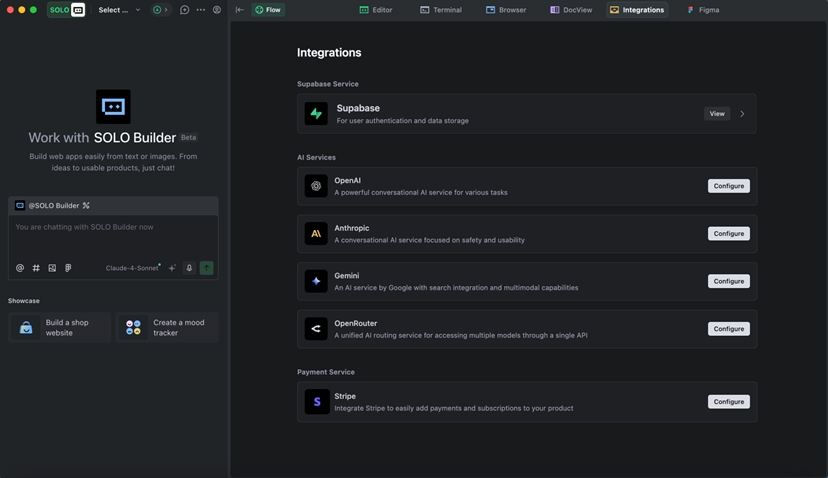The width and height of the screenshot is (828, 478).
Task: Configure the OpenAI integration
Action: [x=729, y=186]
